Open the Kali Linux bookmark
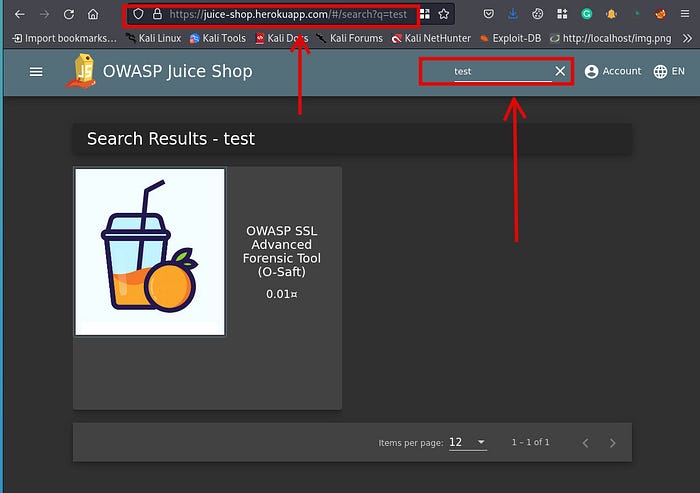Image resolution: width=700 pixels, height=493 pixels. (154, 38)
